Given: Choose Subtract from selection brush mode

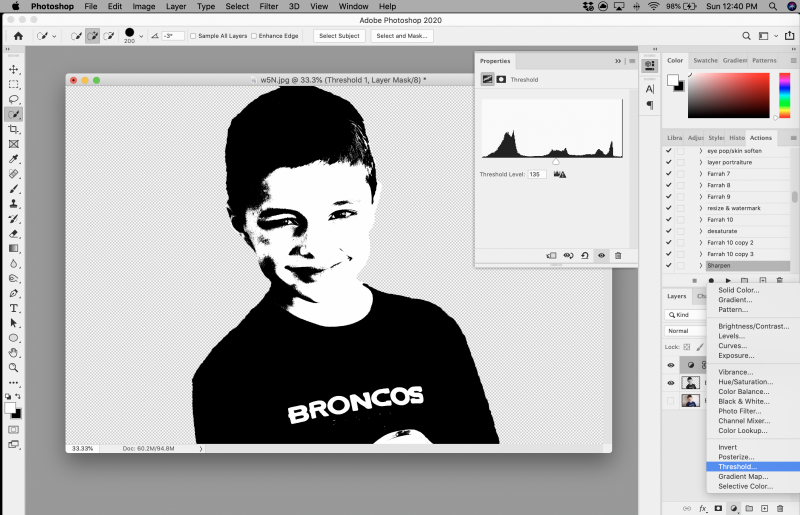Looking at the screenshot, I should click(109, 36).
